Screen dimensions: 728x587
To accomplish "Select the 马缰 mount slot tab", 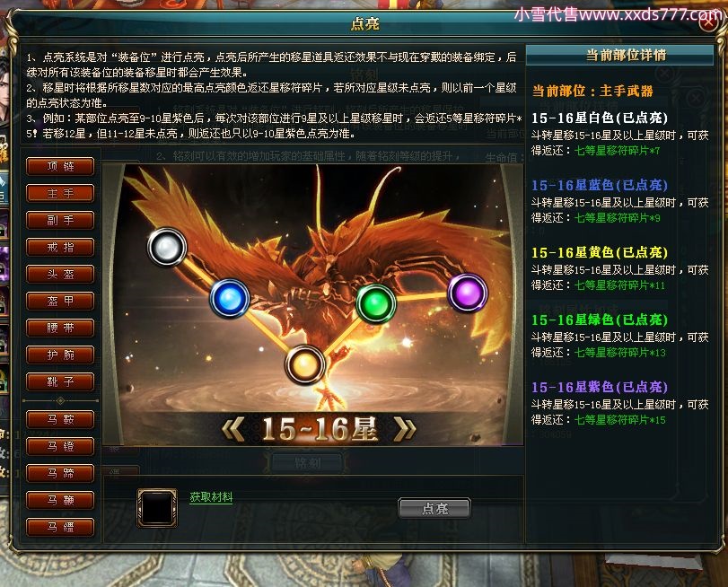I will (60, 527).
